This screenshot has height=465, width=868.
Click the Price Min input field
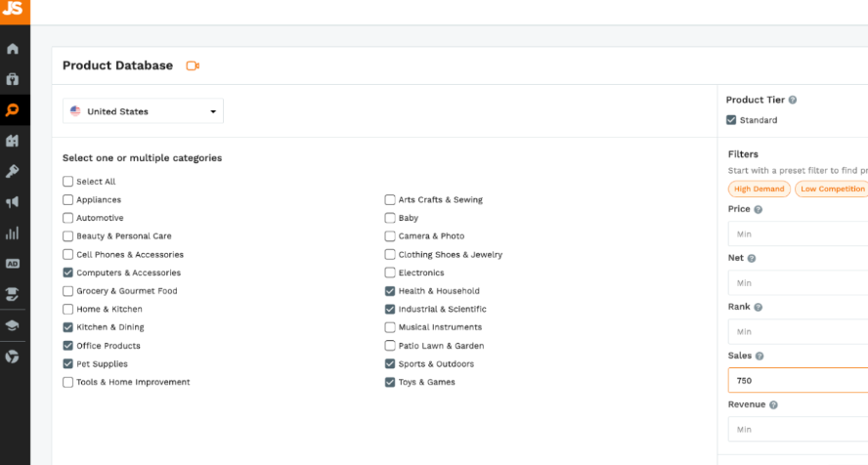[799, 233]
